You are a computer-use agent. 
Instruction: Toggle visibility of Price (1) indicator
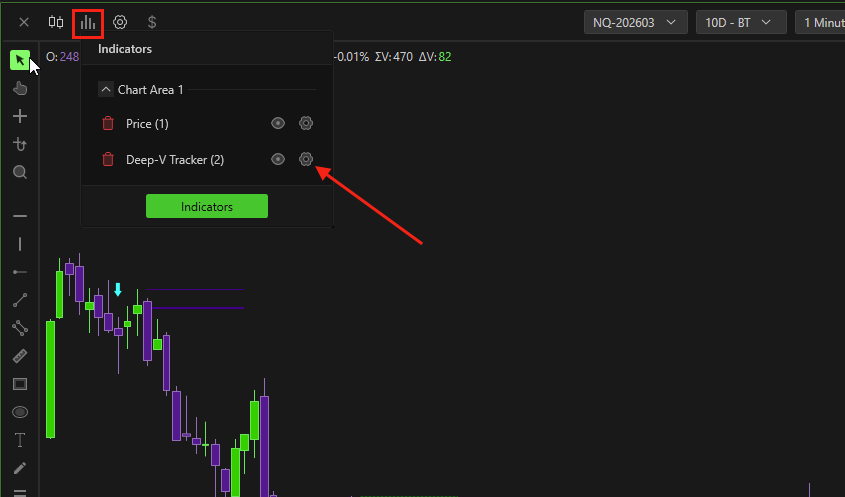[x=278, y=124]
